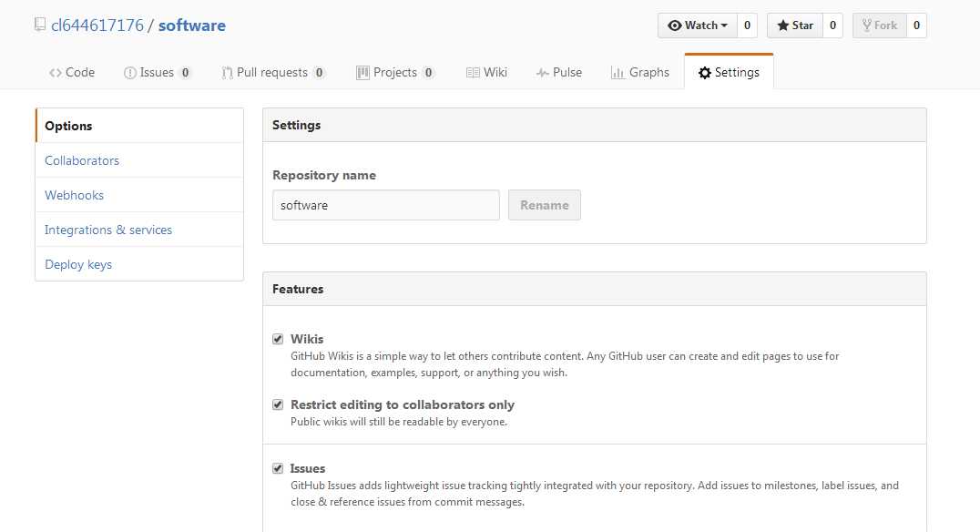Image resolution: width=980 pixels, height=532 pixels.
Task: Click the Wiki tab book icon
Action: click(x=473, y=73)
